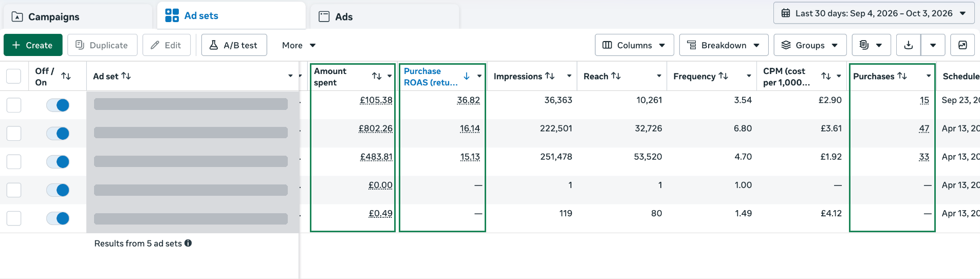
Task: Switch off the ad set spending £105.38
Action: (58, 105)
